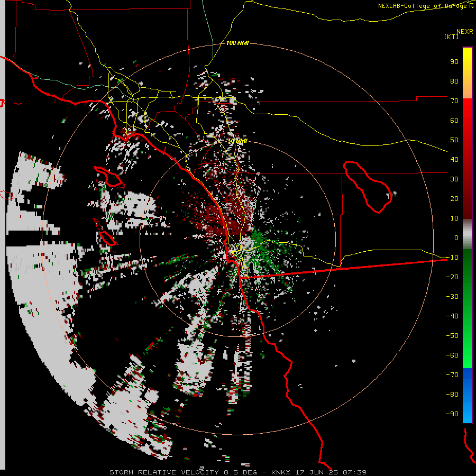Select the -30 knot scale label

(452, 297)
